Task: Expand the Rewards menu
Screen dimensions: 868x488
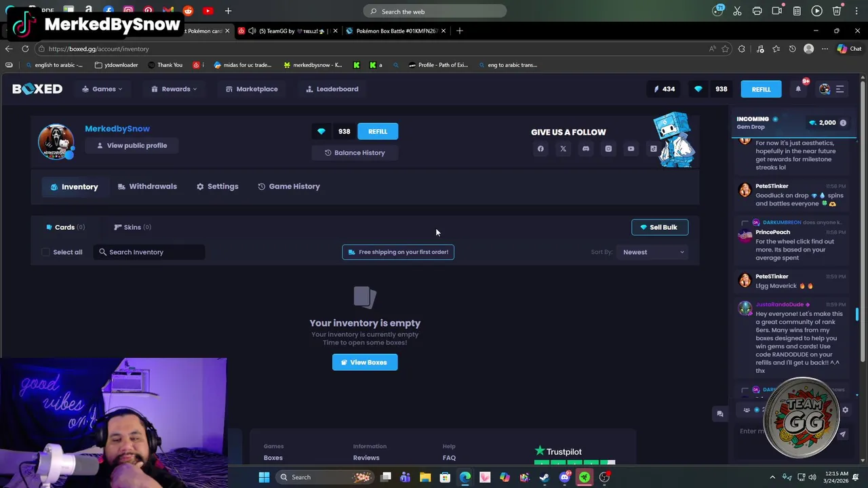Action: coord(174,89)
